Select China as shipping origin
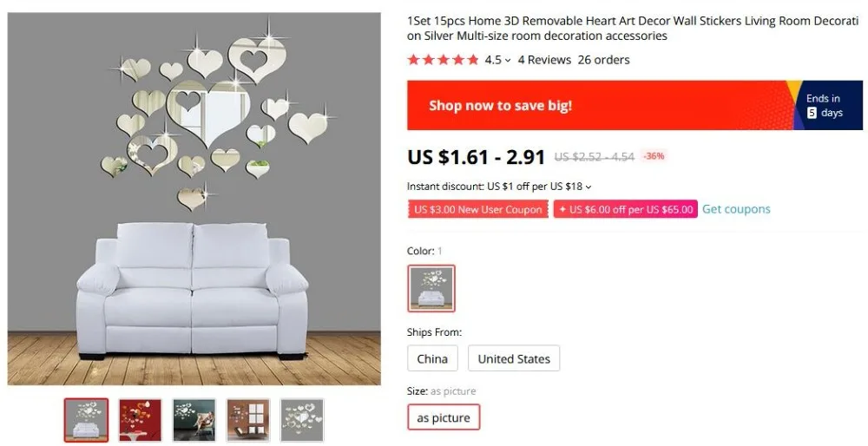 point(432,358)
